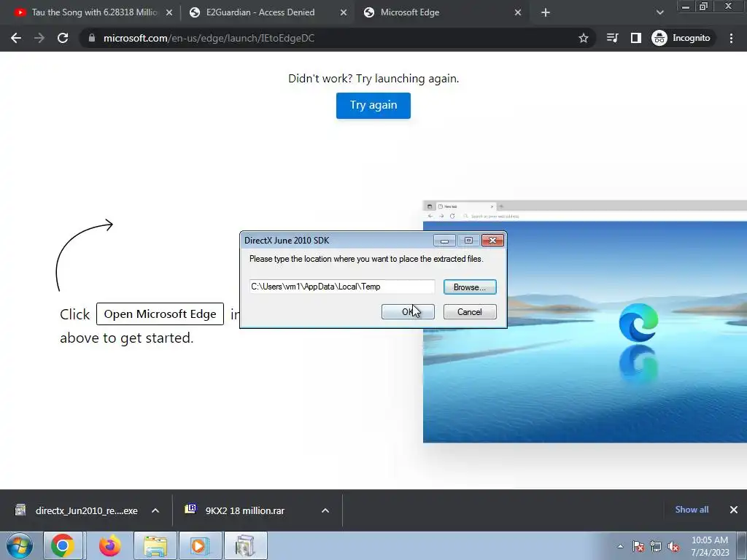Open Windows Media Player from taskbar
The width and height of the screenshot is (747, 560).
(x=199, y=545)
